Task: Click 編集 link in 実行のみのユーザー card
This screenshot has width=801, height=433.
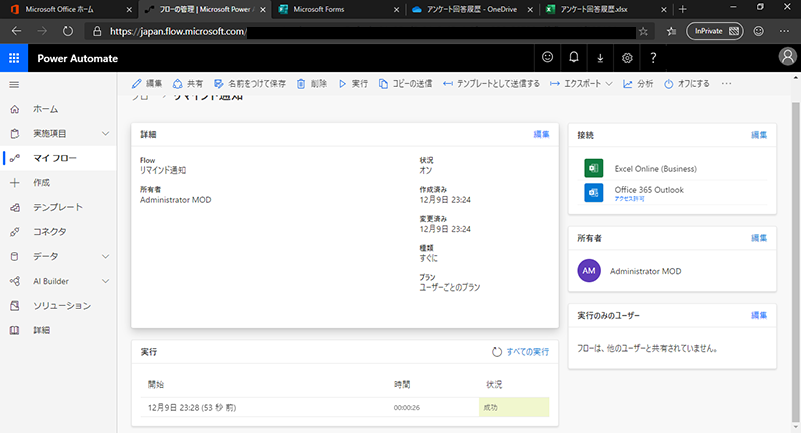Action: 759,316
